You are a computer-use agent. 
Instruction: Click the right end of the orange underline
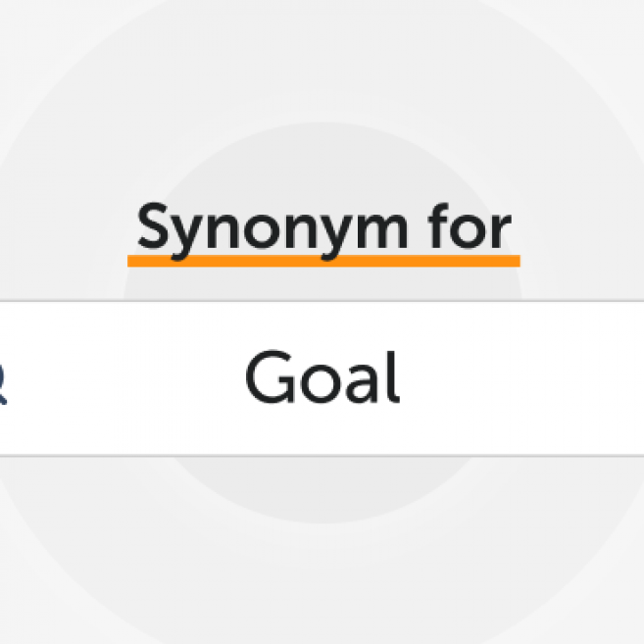(516, 261)
